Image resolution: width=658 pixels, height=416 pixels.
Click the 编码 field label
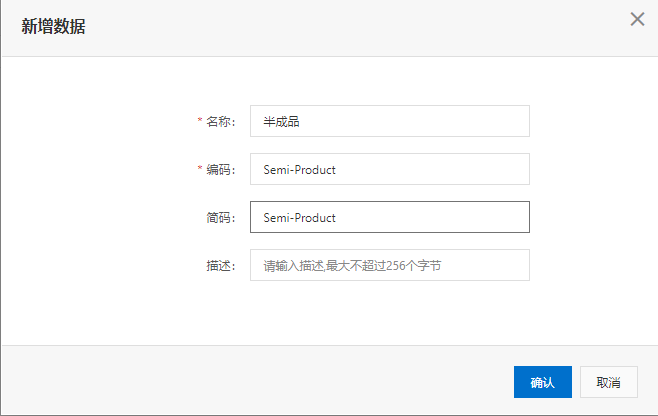[x=221, y=170]
